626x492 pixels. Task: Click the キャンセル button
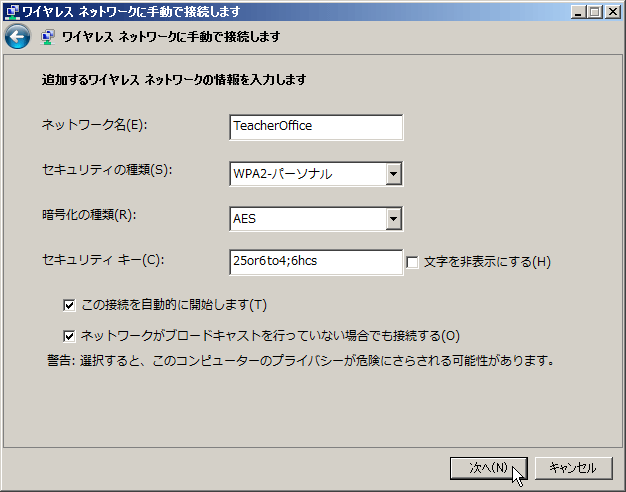tap(573, 468)
